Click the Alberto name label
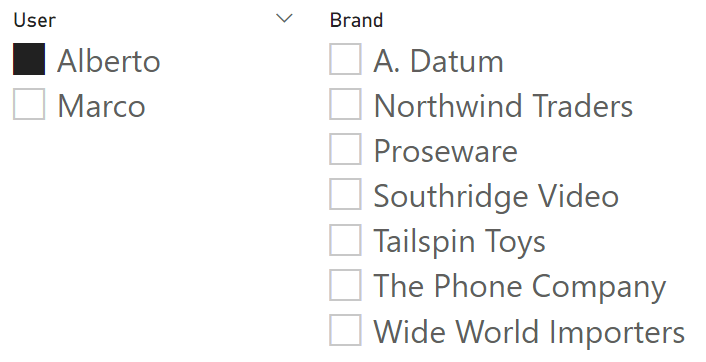706x362 pixels. [109, 61]
